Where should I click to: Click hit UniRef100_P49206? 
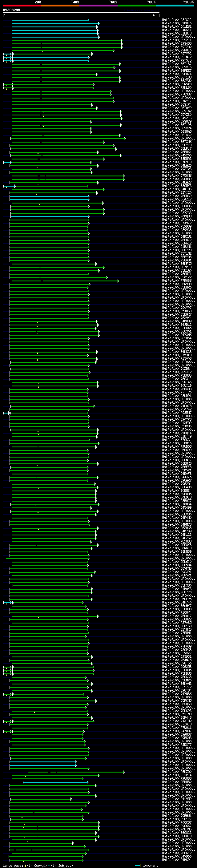click(x=177, y=155)
